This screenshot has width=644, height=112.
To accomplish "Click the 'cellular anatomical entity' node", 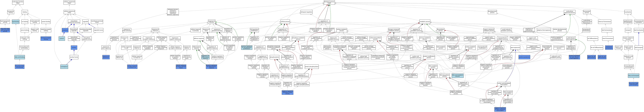I will pyautogui.click(x=69, y=12).
